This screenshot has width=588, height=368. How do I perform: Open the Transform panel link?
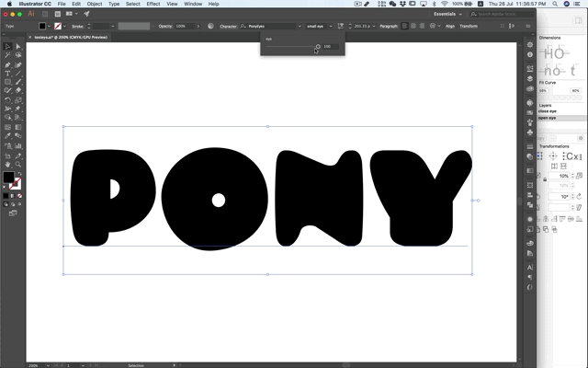pos(469,27)
